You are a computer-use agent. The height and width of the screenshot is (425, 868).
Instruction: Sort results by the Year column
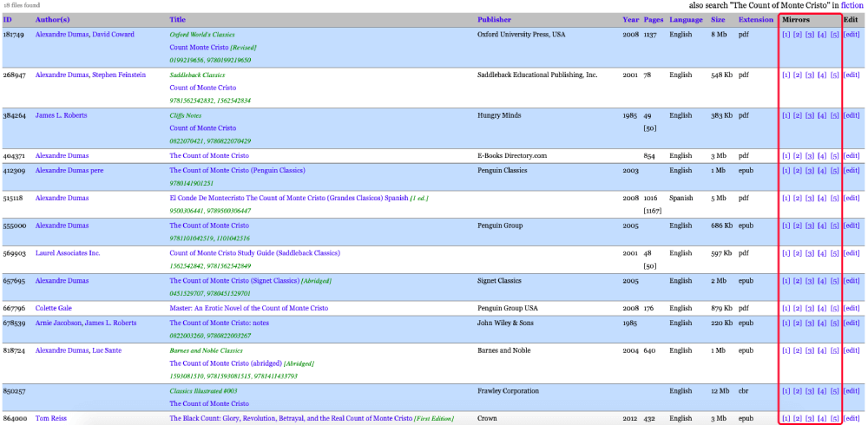[x=630, y=20]
